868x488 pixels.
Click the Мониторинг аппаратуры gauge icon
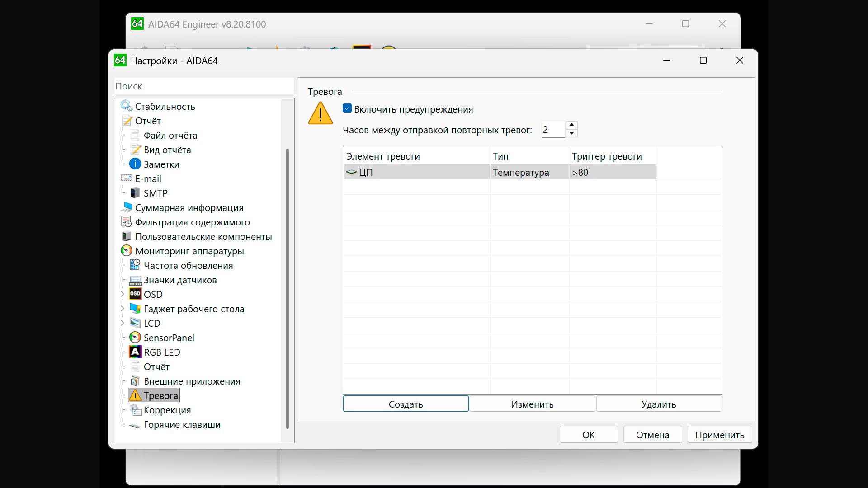127,251
